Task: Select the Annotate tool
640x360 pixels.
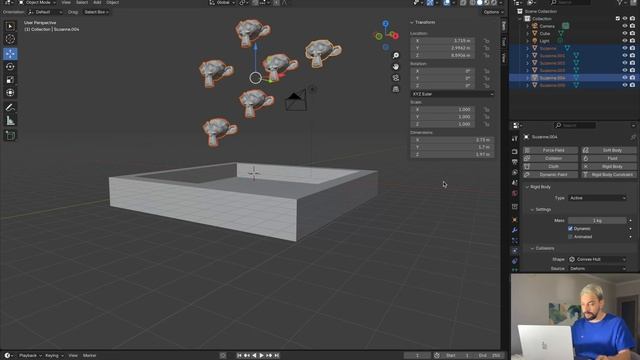Action: tap(10, 107)
